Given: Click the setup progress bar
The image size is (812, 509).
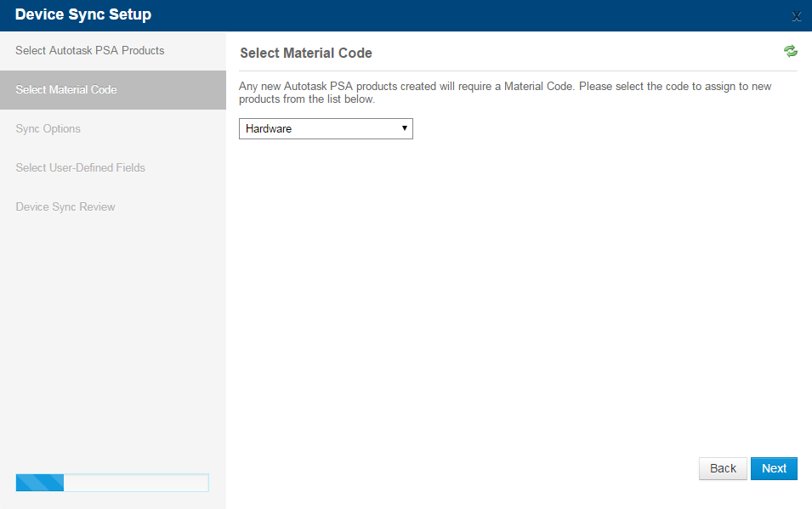Looking at the screenshot, I should coord(112,483).
